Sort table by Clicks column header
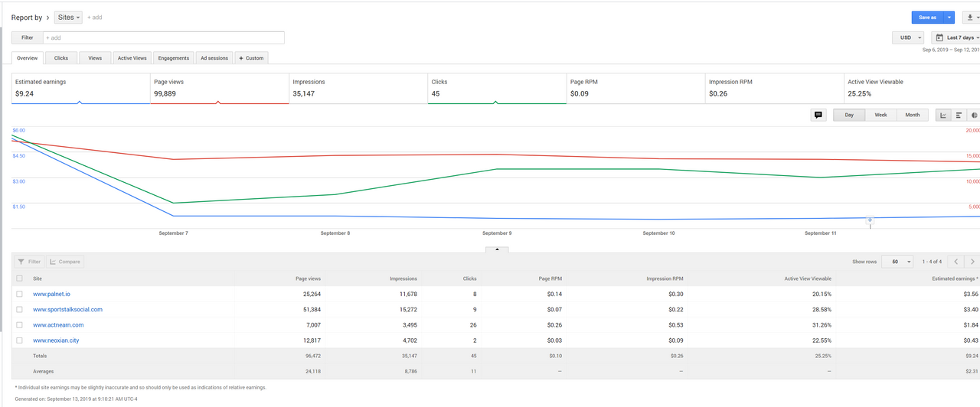Image resolution: width=980 pixels, height=407 pixels. tap(469, 278)
